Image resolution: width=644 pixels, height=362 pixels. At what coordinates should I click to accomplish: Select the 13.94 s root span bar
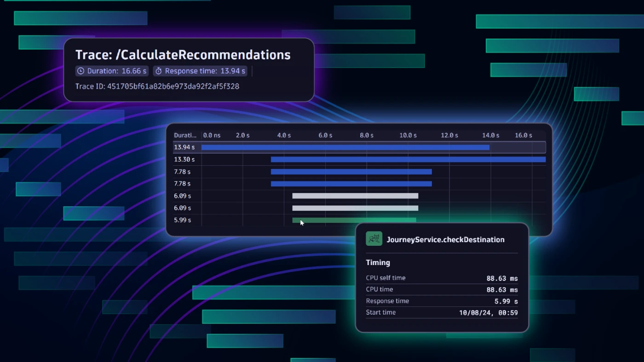coord(345,147)
